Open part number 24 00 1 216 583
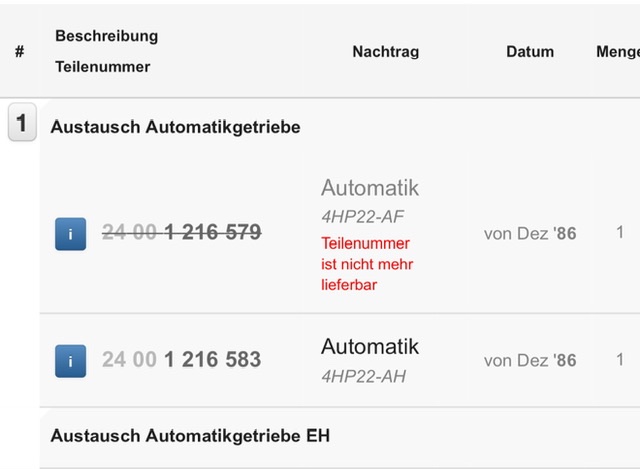The width and height of the screenshot is (640, 469). (181, 360)
